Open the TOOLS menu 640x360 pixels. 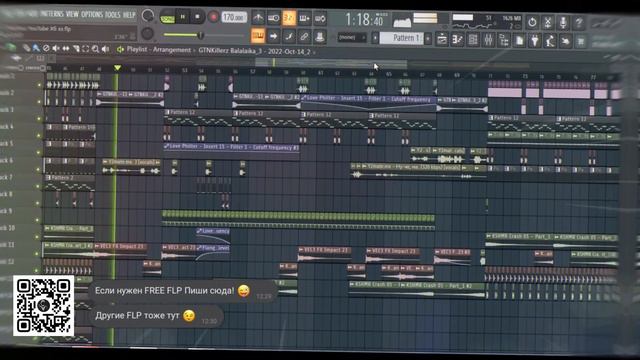coord(113,15)
